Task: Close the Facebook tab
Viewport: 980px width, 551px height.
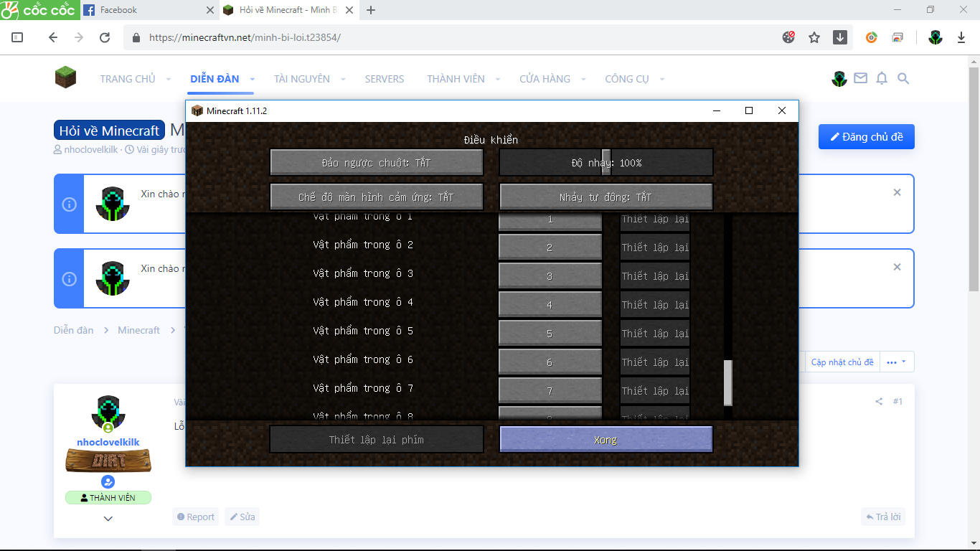Action: coord(210,10)
